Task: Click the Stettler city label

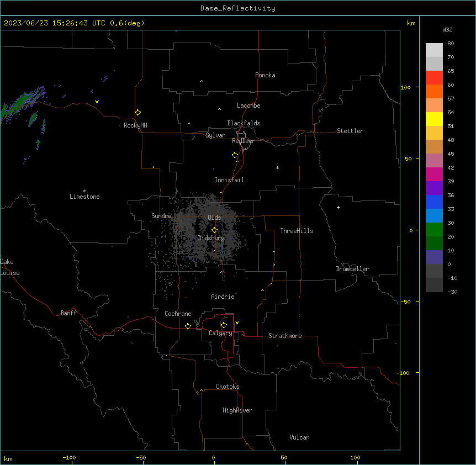Action: pos(350,131)
